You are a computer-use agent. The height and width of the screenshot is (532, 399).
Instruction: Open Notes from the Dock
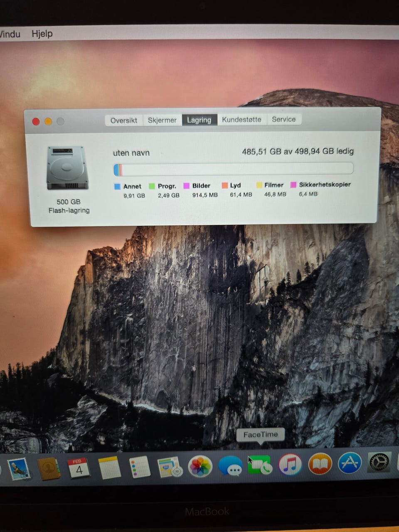coord(109,468)
